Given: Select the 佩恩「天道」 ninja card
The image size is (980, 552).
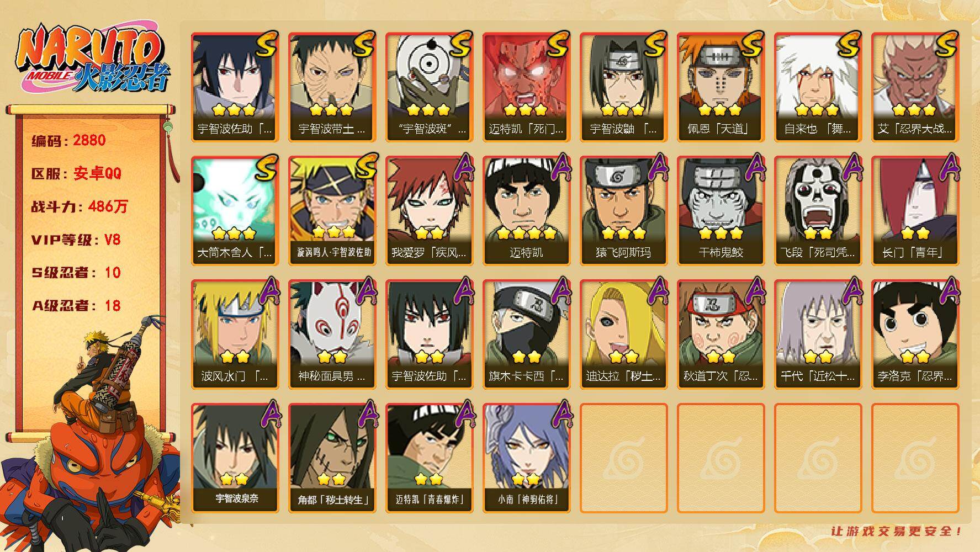Looking at the screenshot, I should (721, 87).
